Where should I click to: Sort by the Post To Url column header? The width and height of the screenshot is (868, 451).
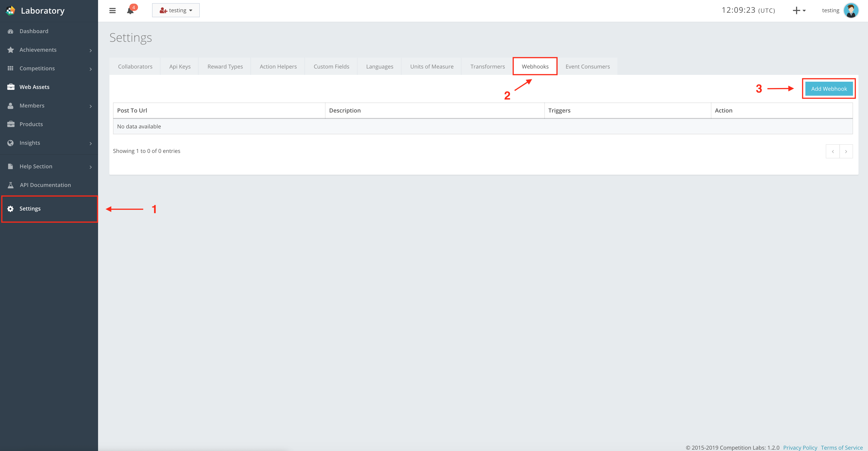click(x=132, y=110)
